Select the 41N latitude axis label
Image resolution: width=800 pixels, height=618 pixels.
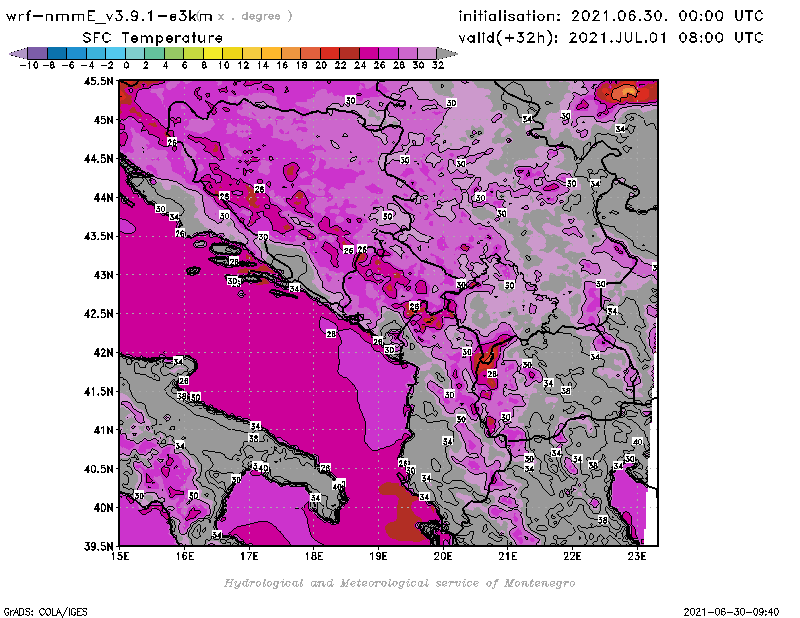pos(103,430)
